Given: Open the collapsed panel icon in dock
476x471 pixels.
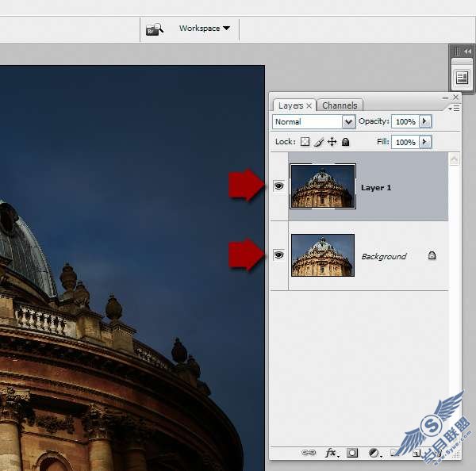Looking at the screenshot, I should [x=462, y=78].
